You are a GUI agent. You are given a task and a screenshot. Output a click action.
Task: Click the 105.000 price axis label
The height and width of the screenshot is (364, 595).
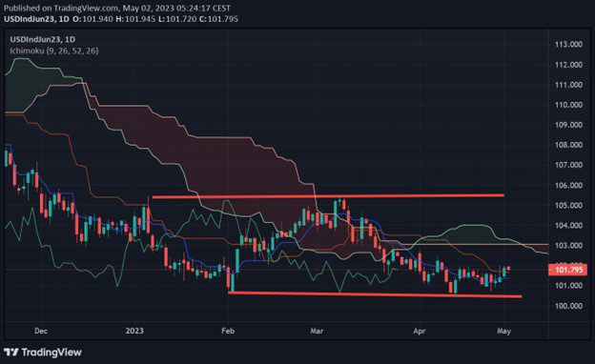pyautogui.click(x=568, y=206)
